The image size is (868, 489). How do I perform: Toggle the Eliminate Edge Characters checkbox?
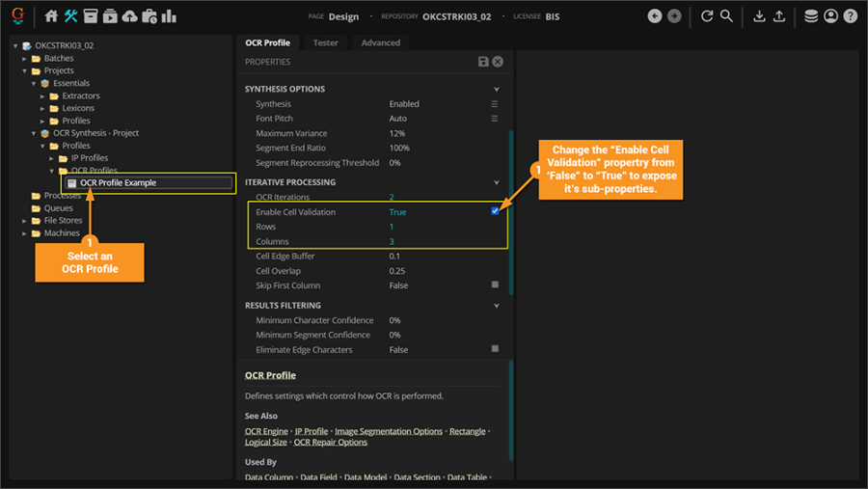496,349
